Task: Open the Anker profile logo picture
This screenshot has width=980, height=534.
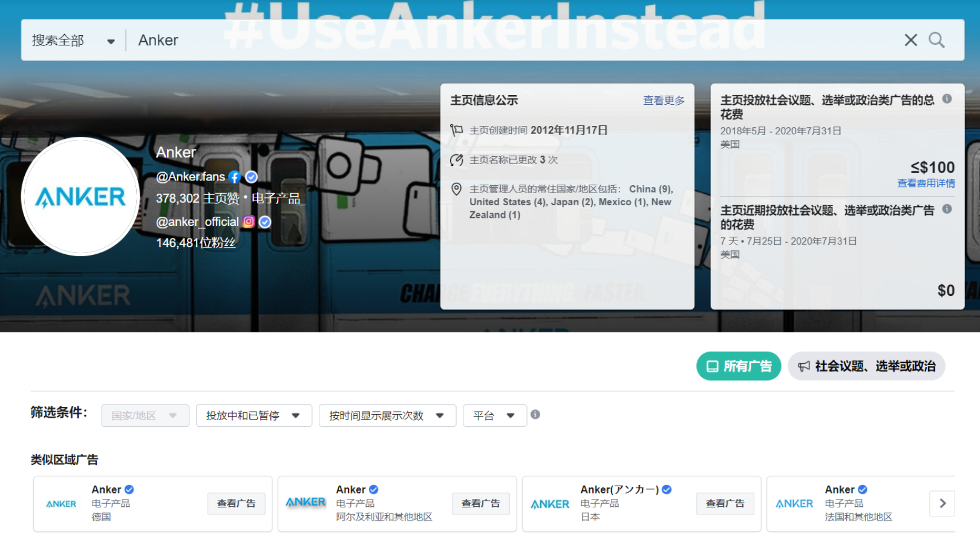Action: click(x=80, y=197)
